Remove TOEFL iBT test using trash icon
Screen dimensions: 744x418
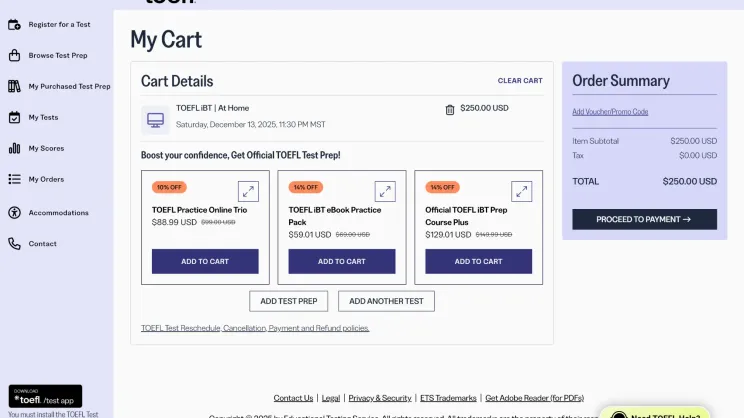click(x=450, y=109)
